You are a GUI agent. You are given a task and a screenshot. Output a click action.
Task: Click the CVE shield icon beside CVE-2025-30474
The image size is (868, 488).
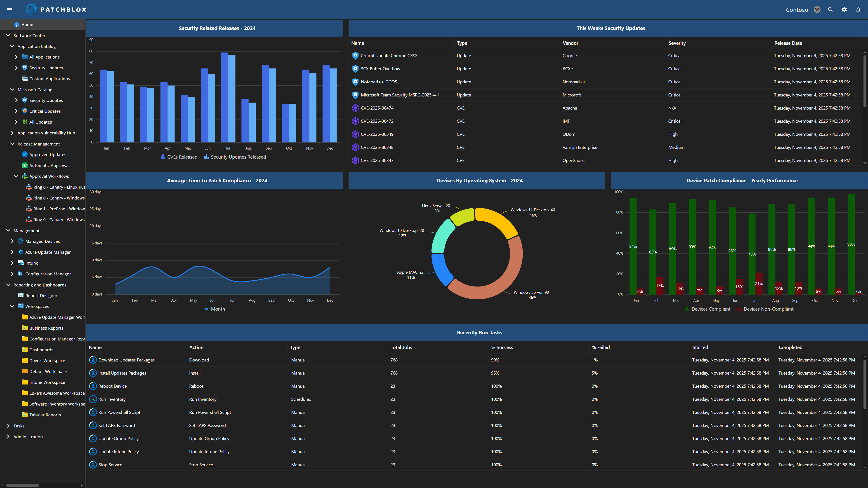point(355,108)
